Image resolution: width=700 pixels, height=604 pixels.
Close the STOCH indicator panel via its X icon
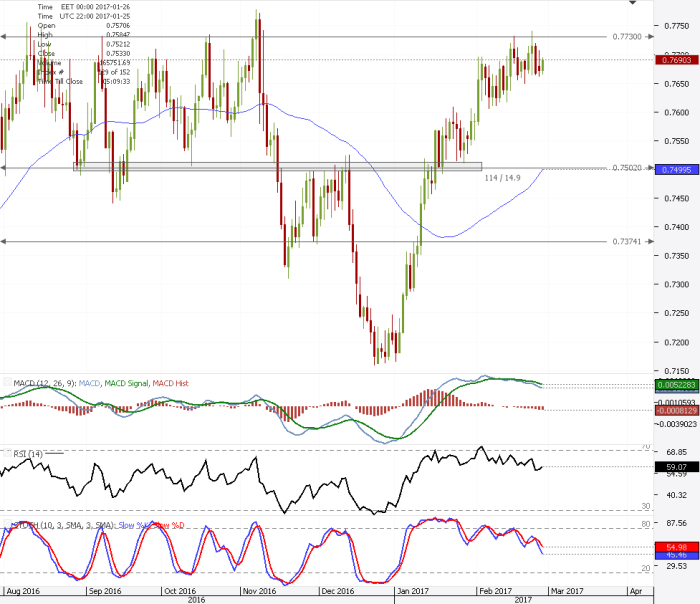7,524
